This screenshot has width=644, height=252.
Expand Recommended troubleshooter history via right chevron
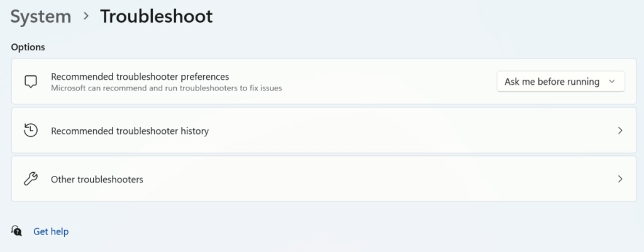[x=620, y=131]
